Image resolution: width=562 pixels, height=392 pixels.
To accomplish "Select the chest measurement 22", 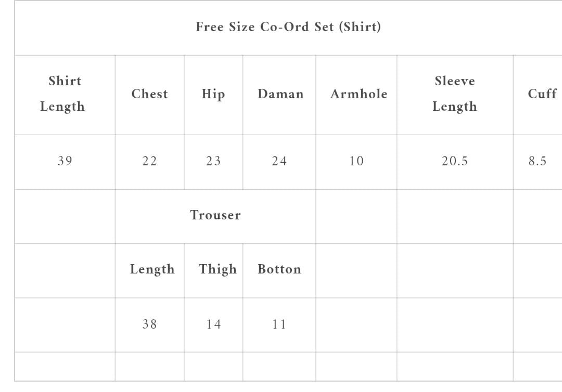I will [149, 161].
